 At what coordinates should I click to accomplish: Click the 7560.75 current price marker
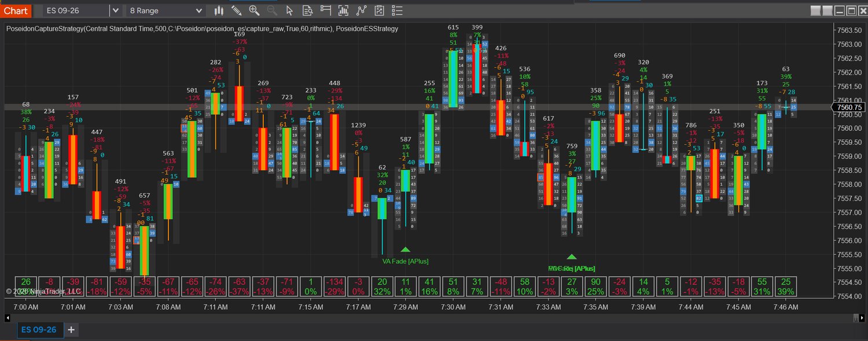tap(848, 107)
